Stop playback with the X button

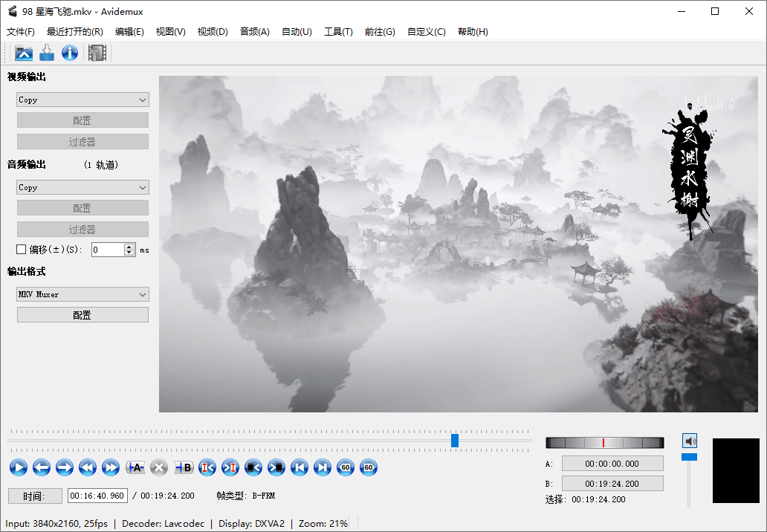[158, 467]
